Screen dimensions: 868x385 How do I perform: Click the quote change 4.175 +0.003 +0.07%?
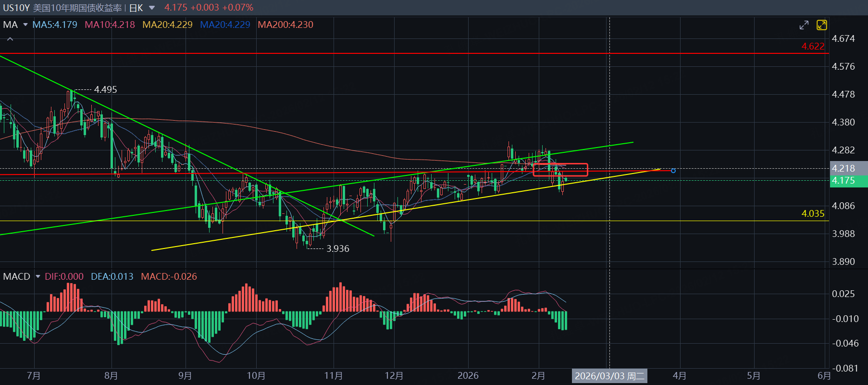(x=209, y=8)
